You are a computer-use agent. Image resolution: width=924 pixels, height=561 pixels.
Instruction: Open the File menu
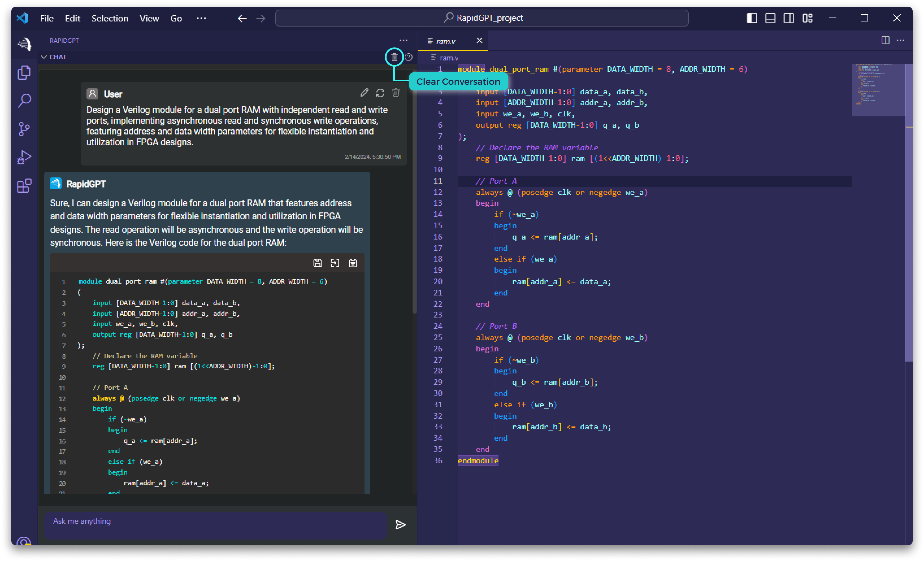tap(47, 18)
